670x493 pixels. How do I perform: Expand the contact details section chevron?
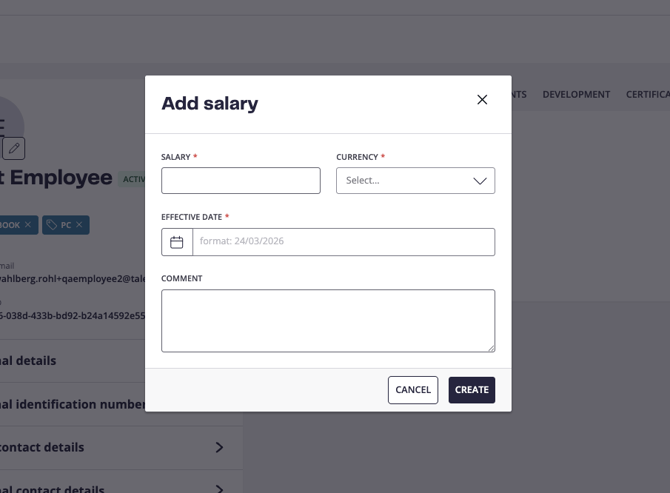[x=219, y=447]
